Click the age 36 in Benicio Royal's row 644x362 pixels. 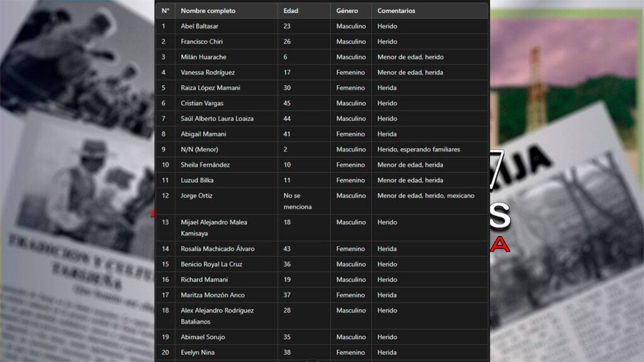click(287, 265)
